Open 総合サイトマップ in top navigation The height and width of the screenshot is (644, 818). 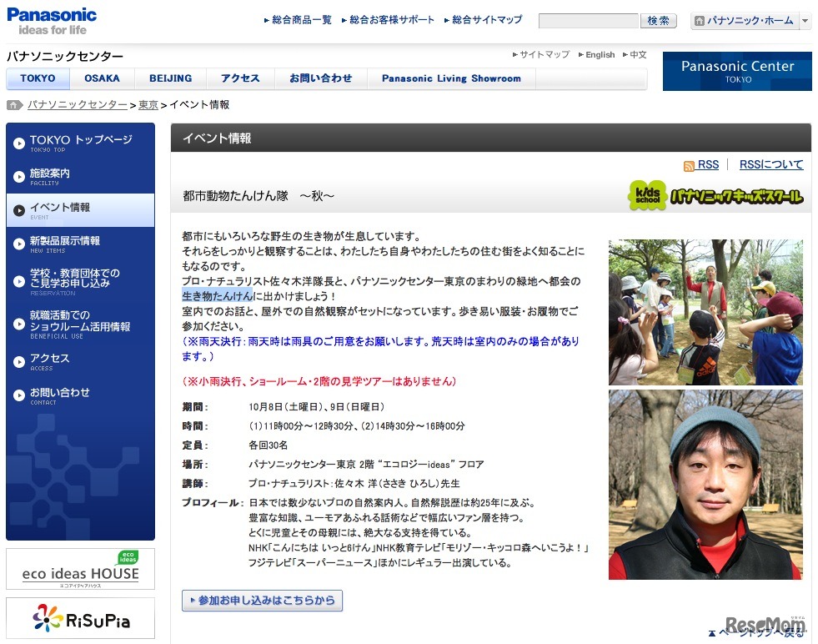(x=487, y=20)
